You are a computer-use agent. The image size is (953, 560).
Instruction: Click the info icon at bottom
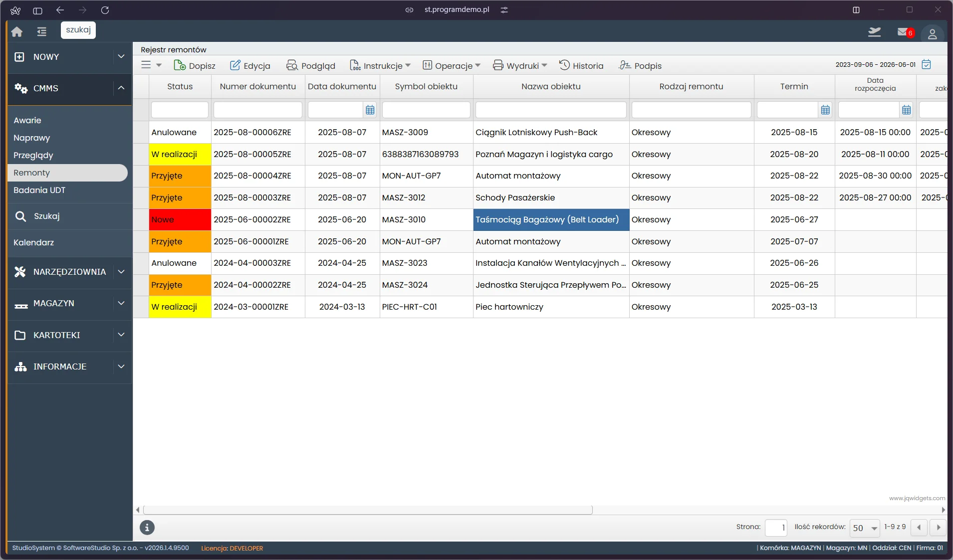(x=147, y=527)
